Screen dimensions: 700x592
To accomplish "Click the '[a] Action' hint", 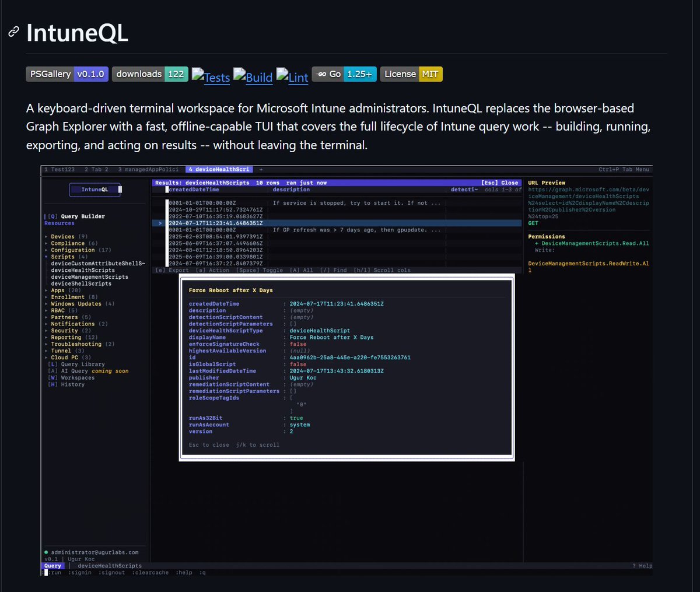I will [x=212, y=271].
